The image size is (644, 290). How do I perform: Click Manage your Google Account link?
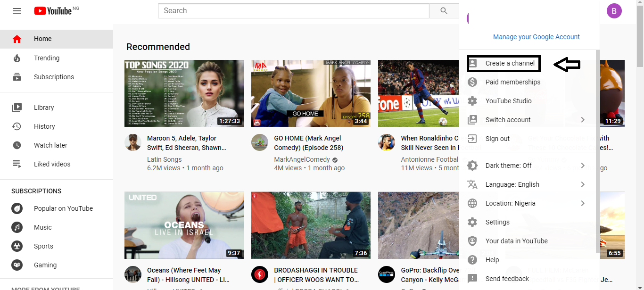(x=537, y=37)
